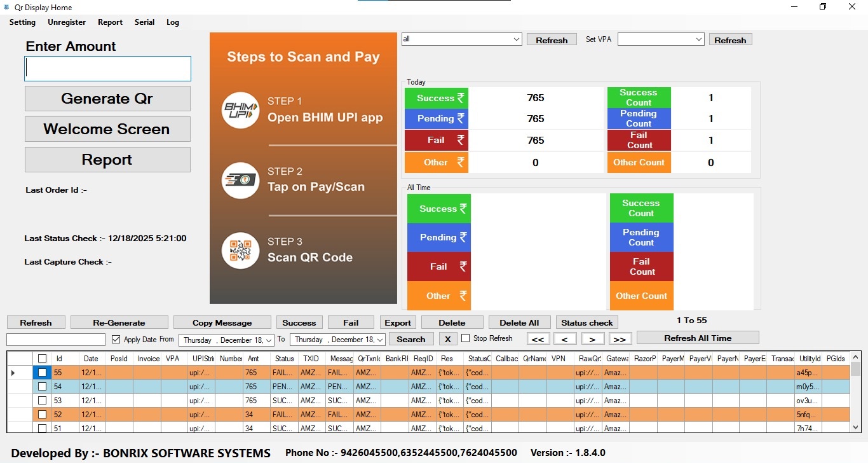Click the X clear search button
This screenshot has width=868, height=463.
[x=447, y=339]
